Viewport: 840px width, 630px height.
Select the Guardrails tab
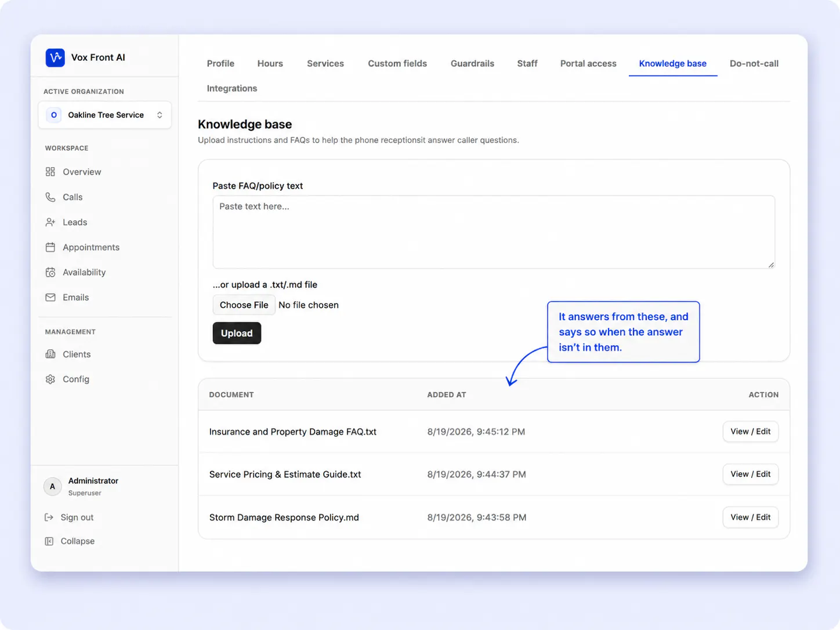point(472,64)
